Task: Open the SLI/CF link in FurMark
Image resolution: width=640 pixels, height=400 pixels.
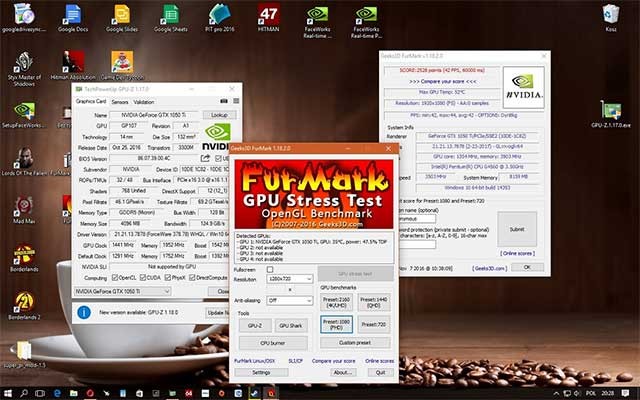Action: [x=296, y=361]
